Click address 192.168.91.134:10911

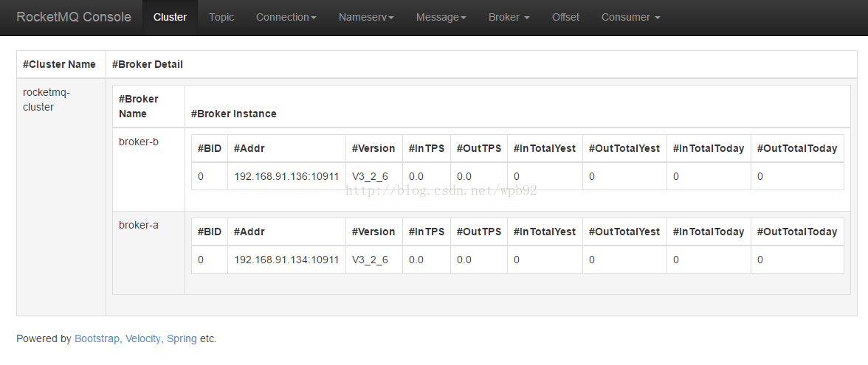click(286, 260)
